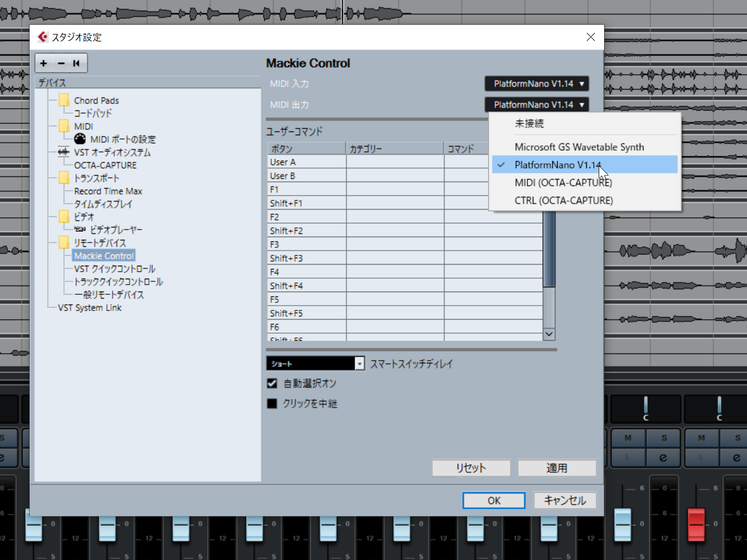Enable the クリックを中継 checkbox

(x=272, y=403)
